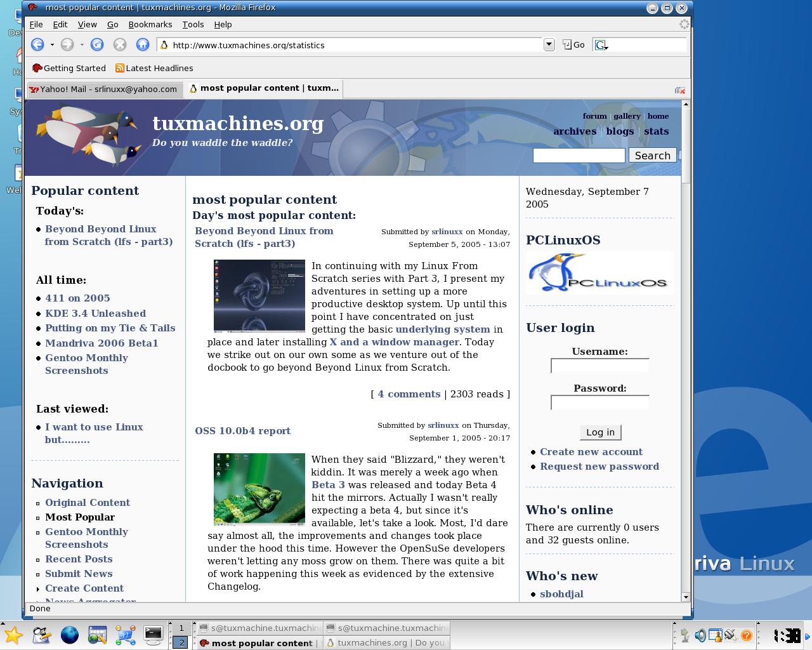This screenshot has height=650, width=812.
Task: Open OSS 10.0b4 report article title
Action: click(242, 431)
